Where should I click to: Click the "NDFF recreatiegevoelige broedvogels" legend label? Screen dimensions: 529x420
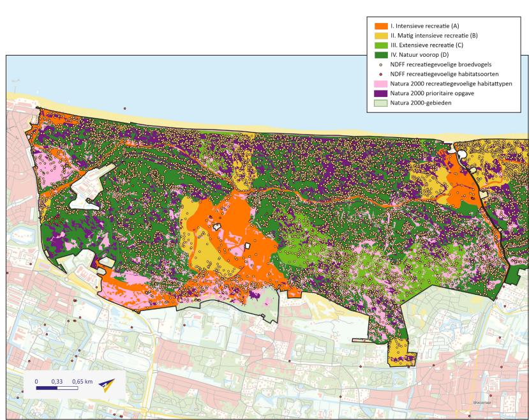[x=440, y=64]
